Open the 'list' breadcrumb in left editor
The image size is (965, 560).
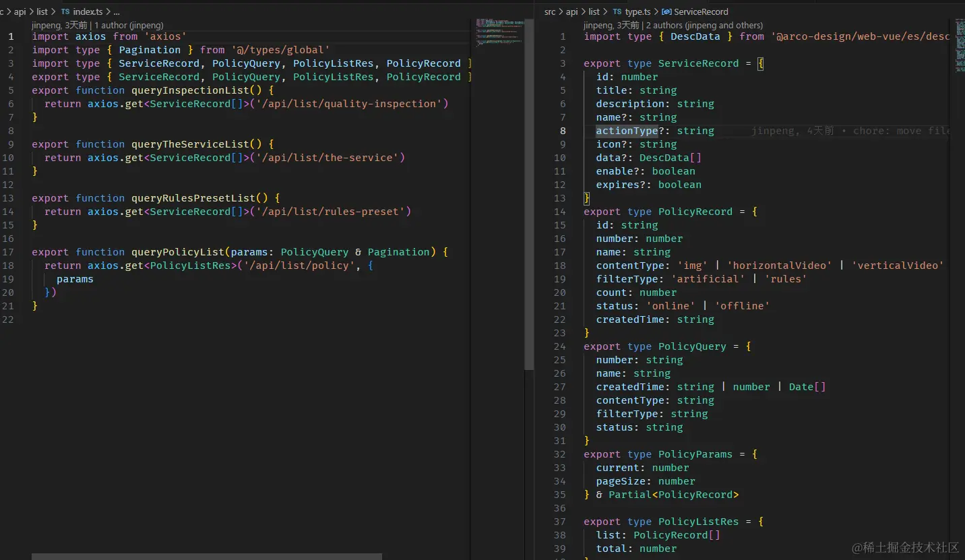[x=42, y=11]
